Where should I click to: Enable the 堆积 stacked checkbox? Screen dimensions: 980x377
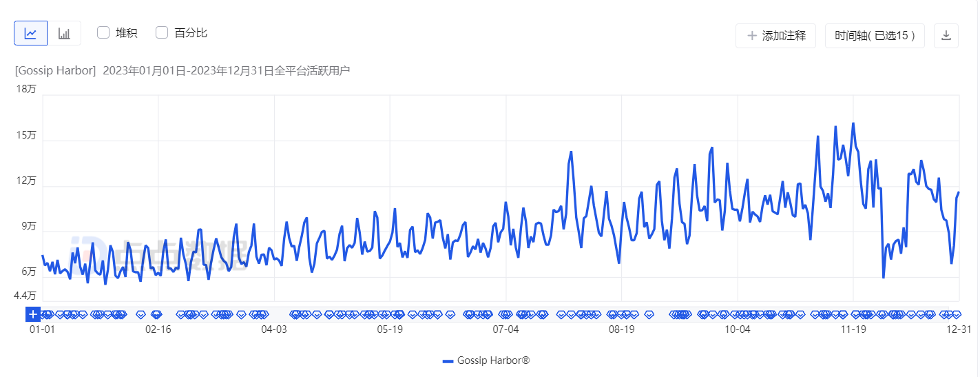(x=103, y=32)
